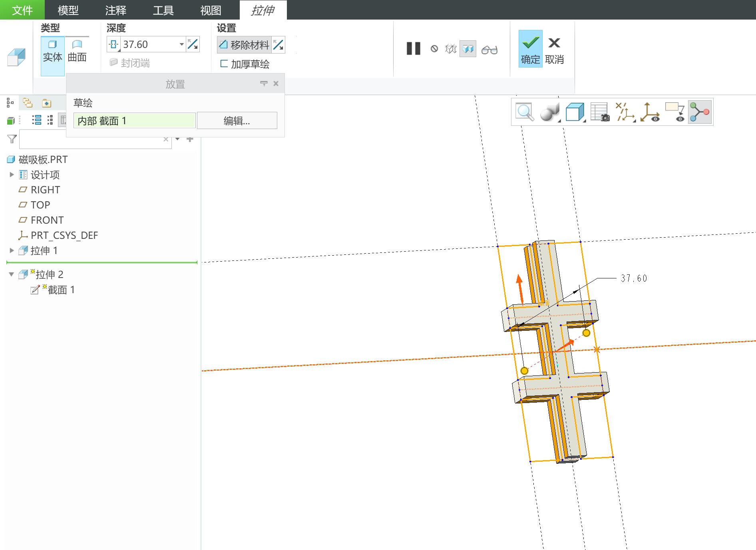Expand the 拉伸 1 feature node
The image size is (756, 550).
[x=12, y=250]
